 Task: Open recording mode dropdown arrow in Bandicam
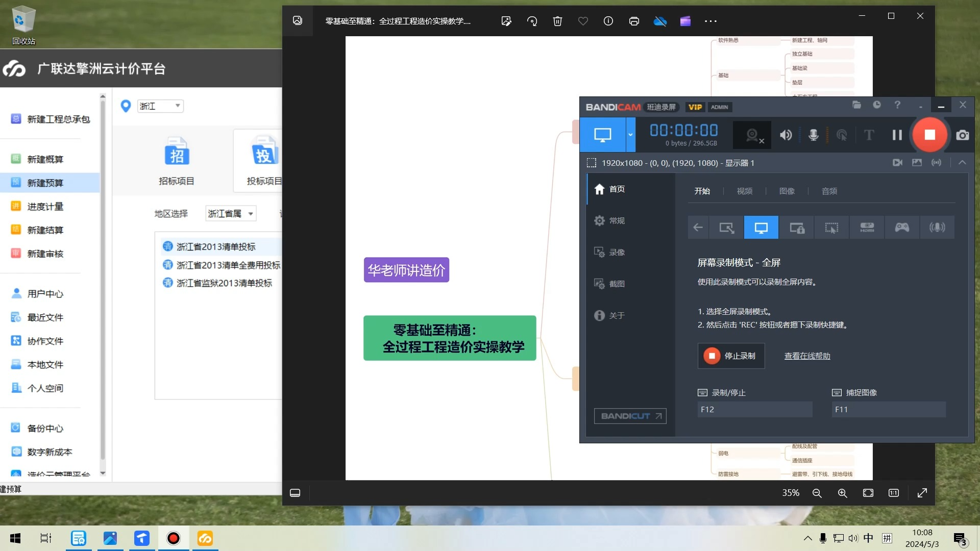[630, 135]
